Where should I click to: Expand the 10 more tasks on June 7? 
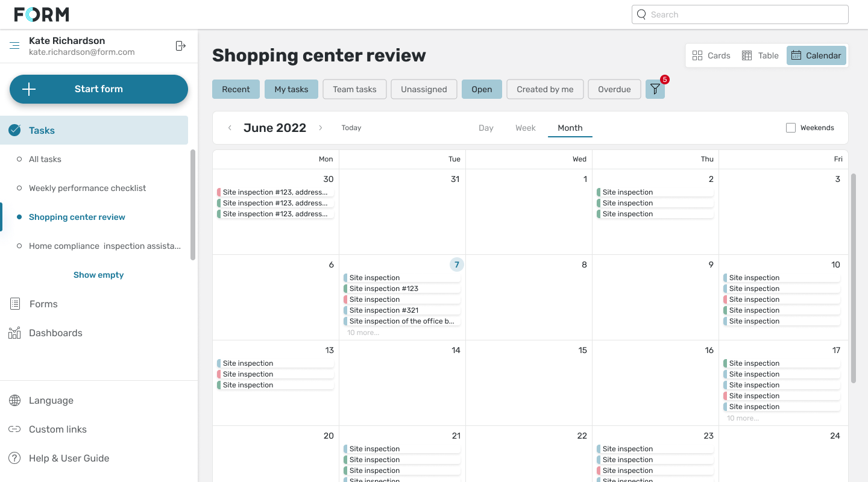click(363, 332)
